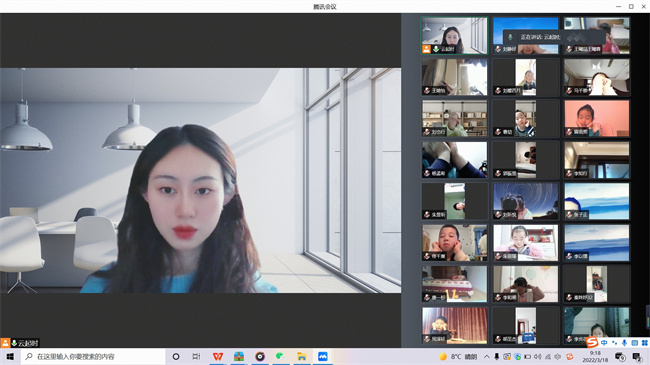Select the Tencent Meeting taskbar icon
The image size is (650, 365).
point(323,356)
